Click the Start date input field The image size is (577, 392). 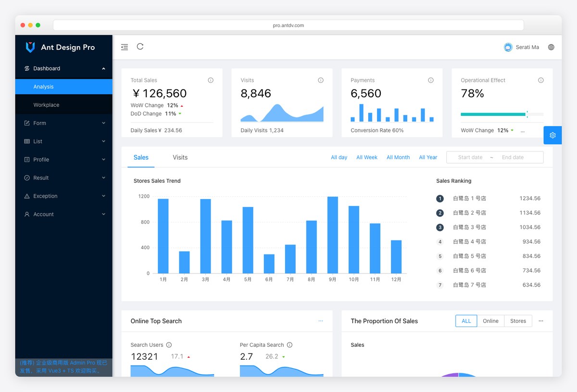coord(470,157)
